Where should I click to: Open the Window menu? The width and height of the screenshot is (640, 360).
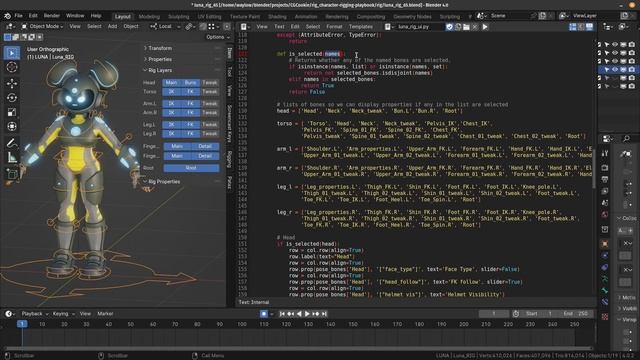click(75, 16)
